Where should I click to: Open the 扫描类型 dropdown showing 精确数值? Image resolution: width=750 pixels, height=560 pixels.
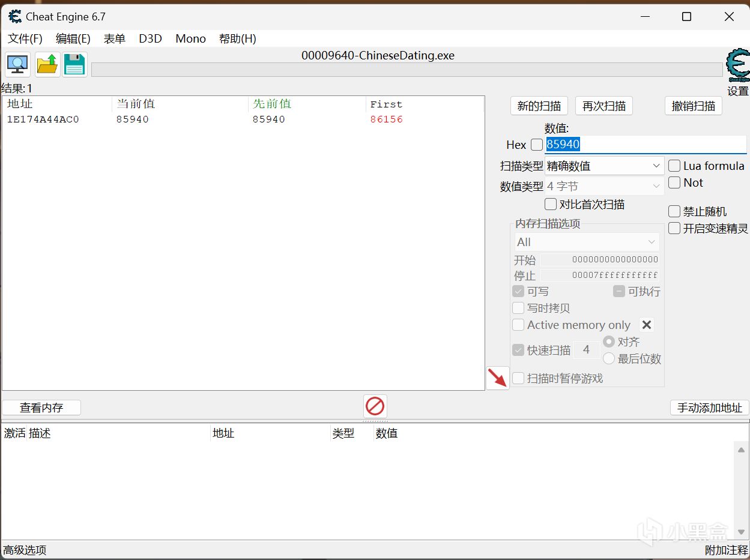pos(604,166)
